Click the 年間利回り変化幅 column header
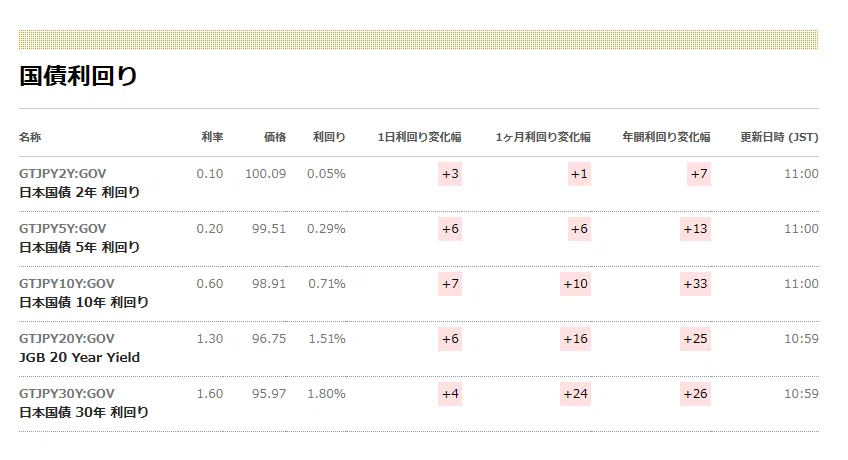 (666, 137)
